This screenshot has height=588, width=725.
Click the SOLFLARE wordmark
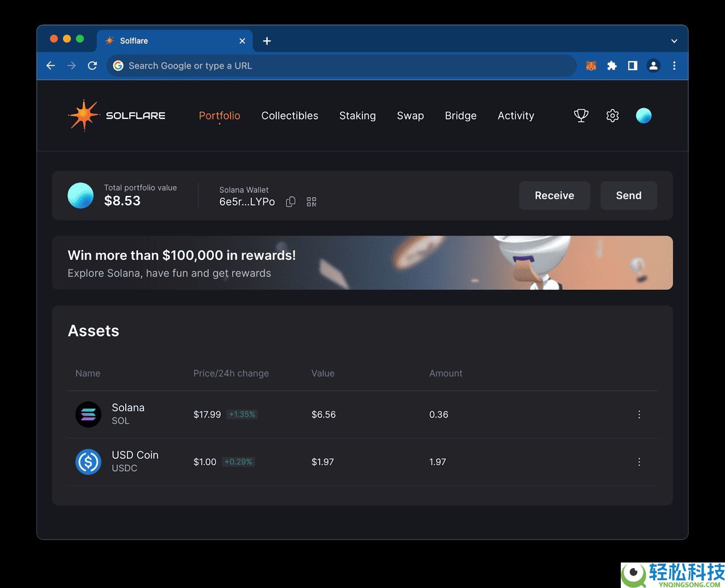coord(135,116)
